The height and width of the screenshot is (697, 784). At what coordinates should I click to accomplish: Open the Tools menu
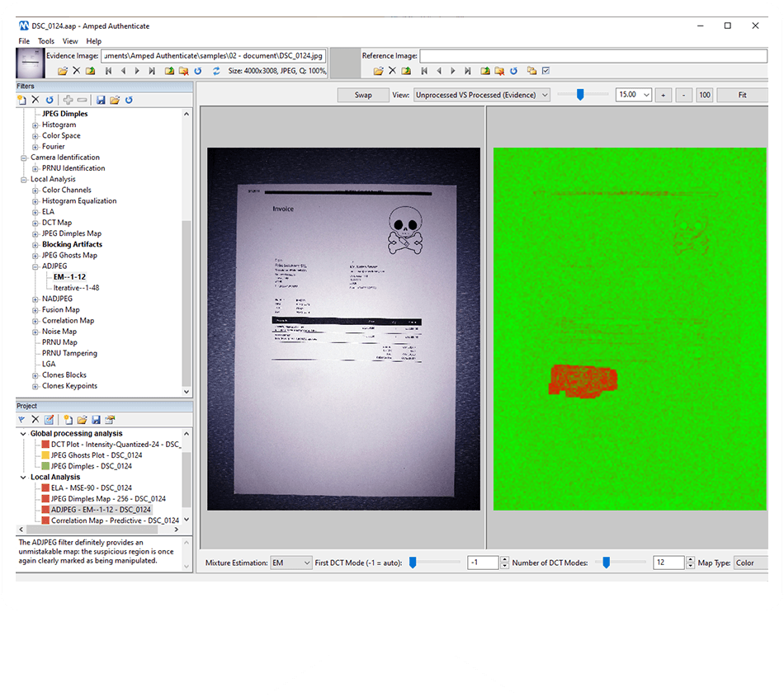[x=46, y=41]
